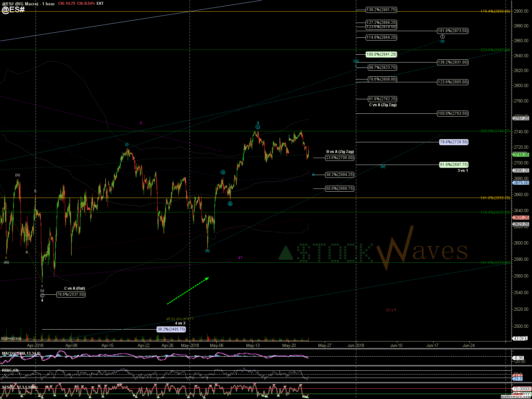Select the MACD indicator title
The height and width of the screenshot is (399, 532).
click(21, 353)
